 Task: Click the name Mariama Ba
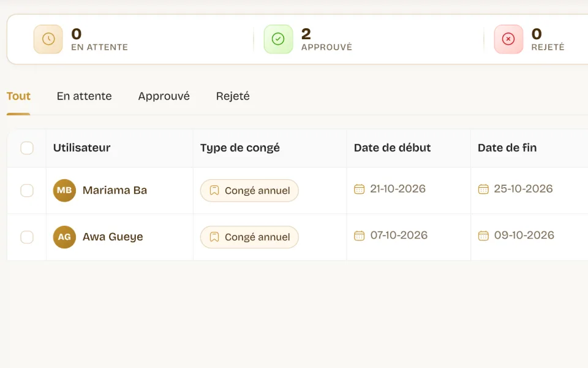pos(115,190)
